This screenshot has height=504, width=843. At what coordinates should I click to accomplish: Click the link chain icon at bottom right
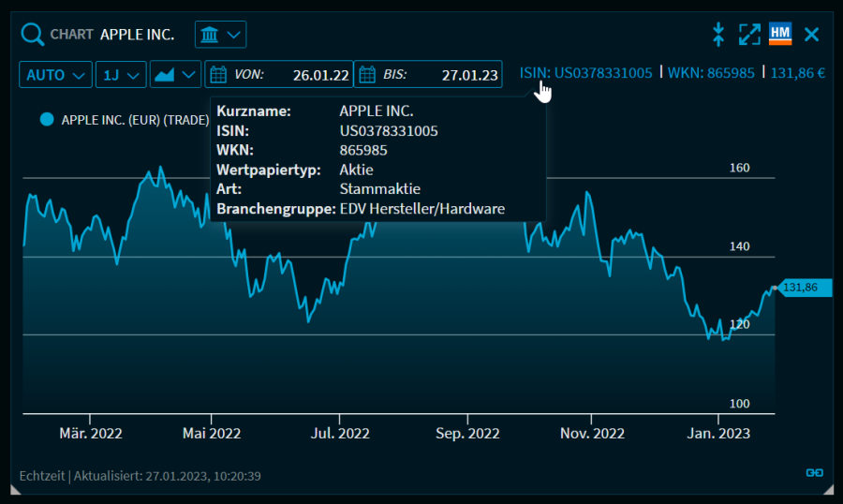pyautogui.click(x=814, y=472)
